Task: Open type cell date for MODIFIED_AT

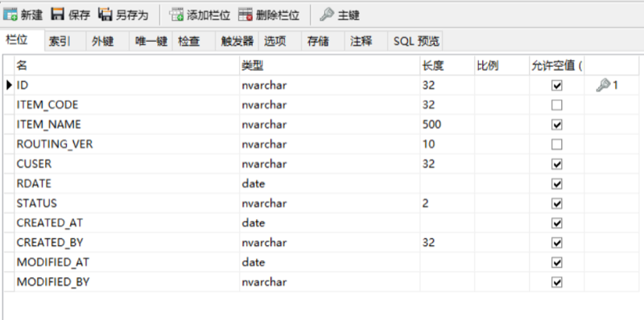Action: pyautogui.click(x=330, y=263)
